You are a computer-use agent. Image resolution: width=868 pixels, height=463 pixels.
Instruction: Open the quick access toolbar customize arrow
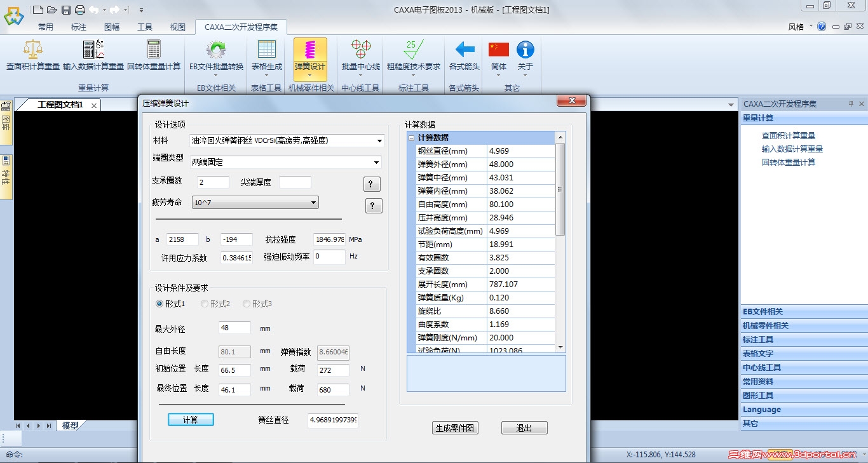(x=141, y=10)
